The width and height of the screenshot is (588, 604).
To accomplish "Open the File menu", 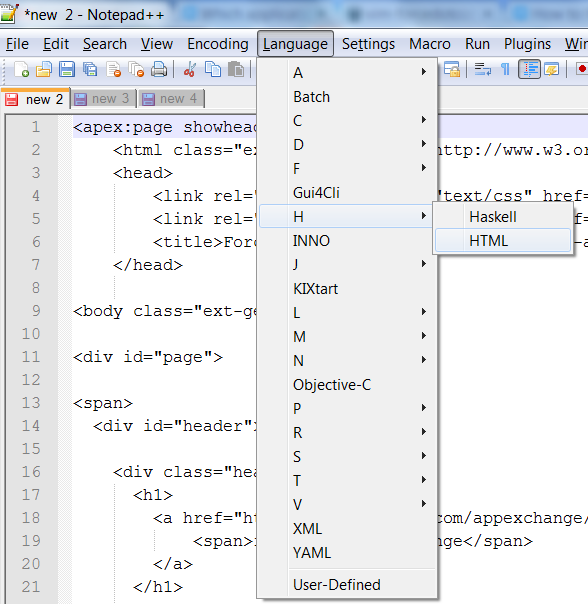I will pos(17,44).
